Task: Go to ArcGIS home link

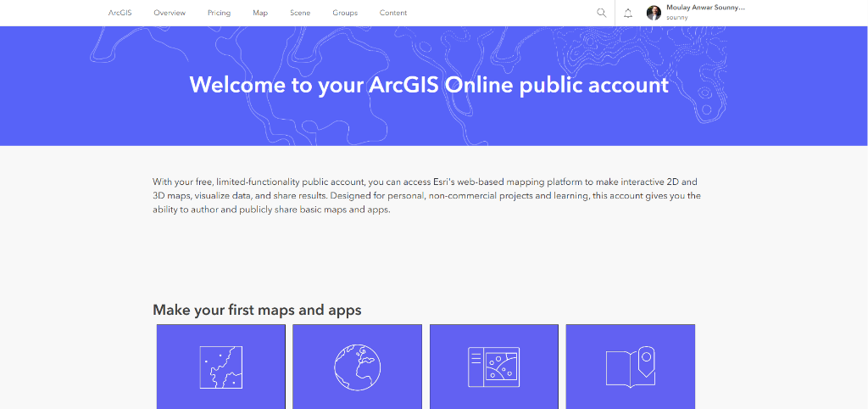Action: tap(120, 13)
